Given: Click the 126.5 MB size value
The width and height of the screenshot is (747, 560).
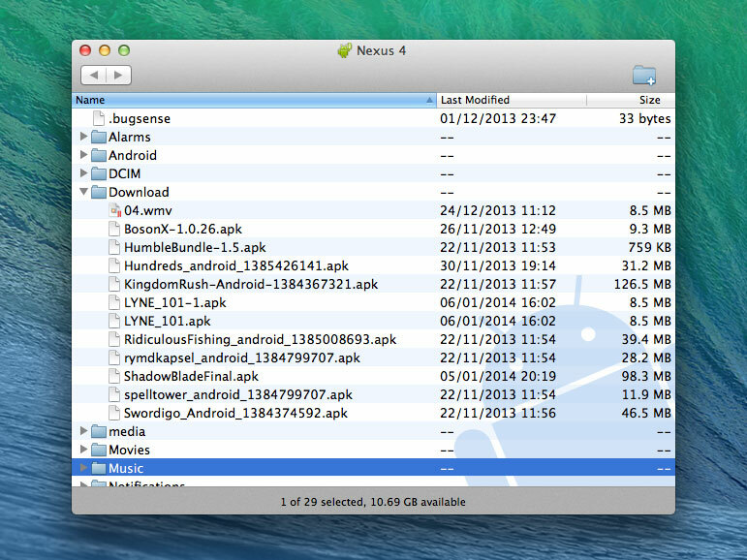Looking at the screenshot, I should pos(642,285).
